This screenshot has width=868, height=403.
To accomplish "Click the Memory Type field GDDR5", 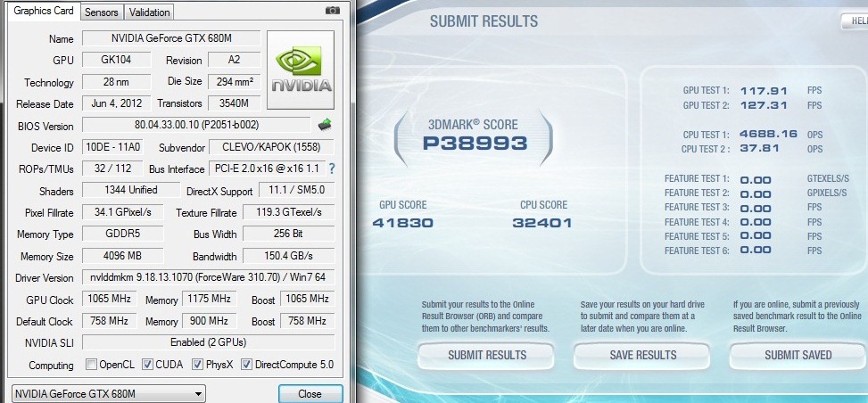I will (123, 234).
